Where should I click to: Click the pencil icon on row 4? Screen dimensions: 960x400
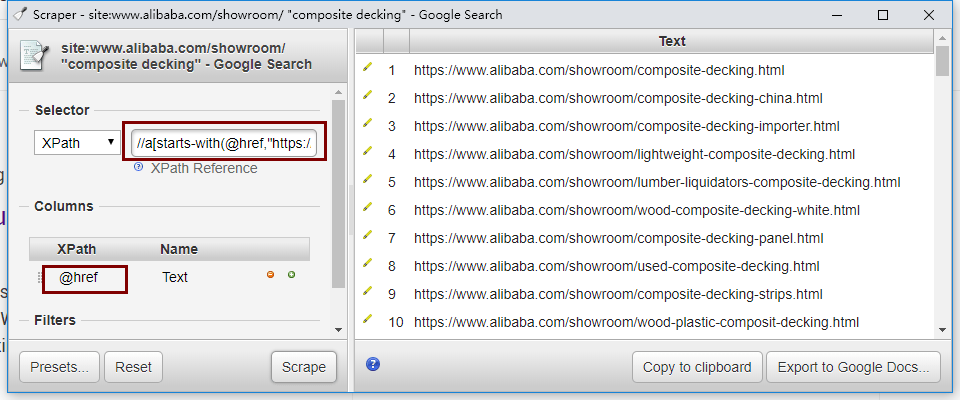367,154
